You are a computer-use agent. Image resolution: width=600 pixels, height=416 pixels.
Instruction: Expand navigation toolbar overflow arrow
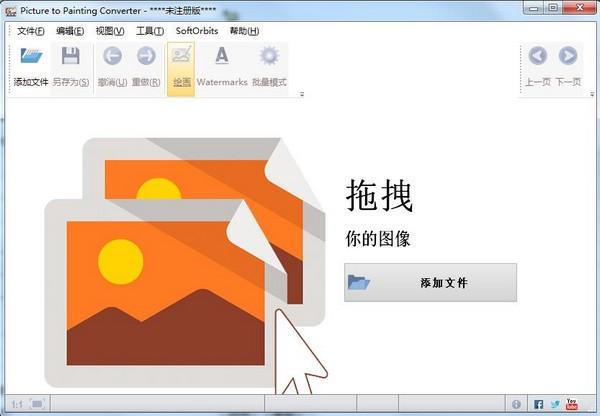tap(592, 94)
